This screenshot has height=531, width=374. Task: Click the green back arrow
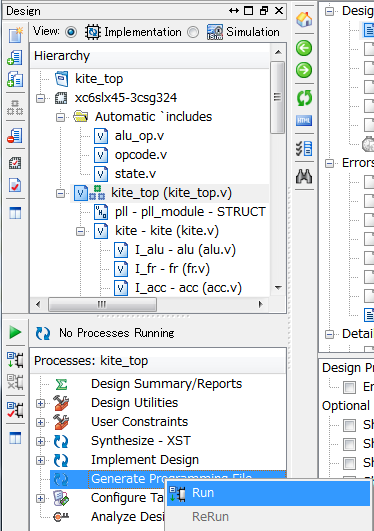[x=304, y=48]
